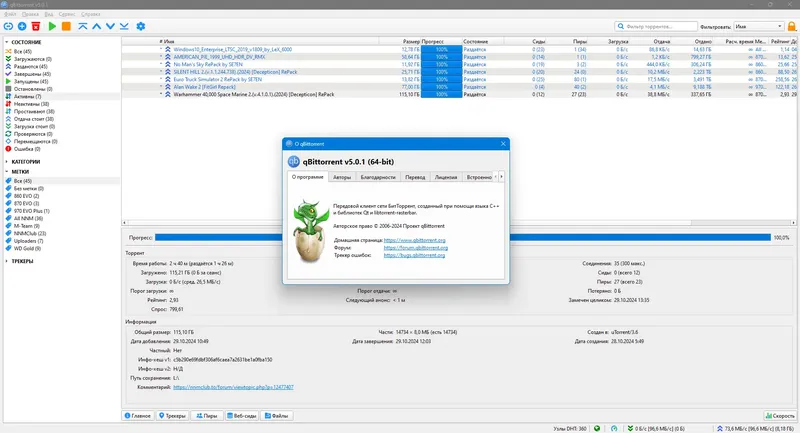Switch to the Лицензия tab

[x=445, y=177]
